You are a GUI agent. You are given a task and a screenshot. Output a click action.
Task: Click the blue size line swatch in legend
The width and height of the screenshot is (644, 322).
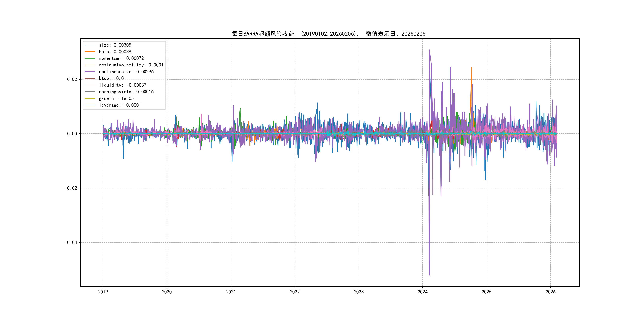(x=90, y=45)
